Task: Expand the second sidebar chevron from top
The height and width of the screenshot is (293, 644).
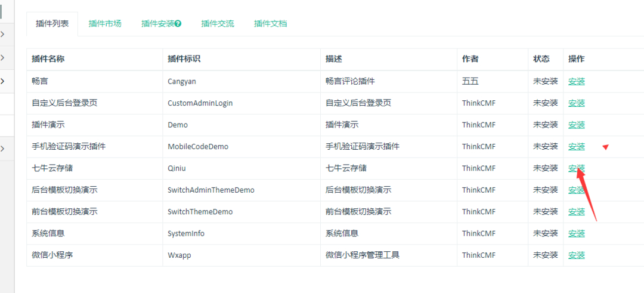Action: 2,58
